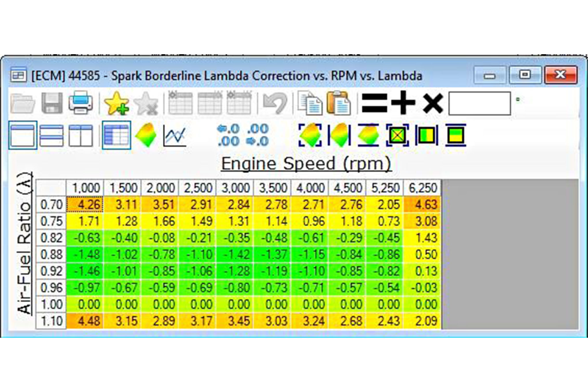Add value to cells with plus icon
Screen dimensions: 588x392
pos(403,103)
